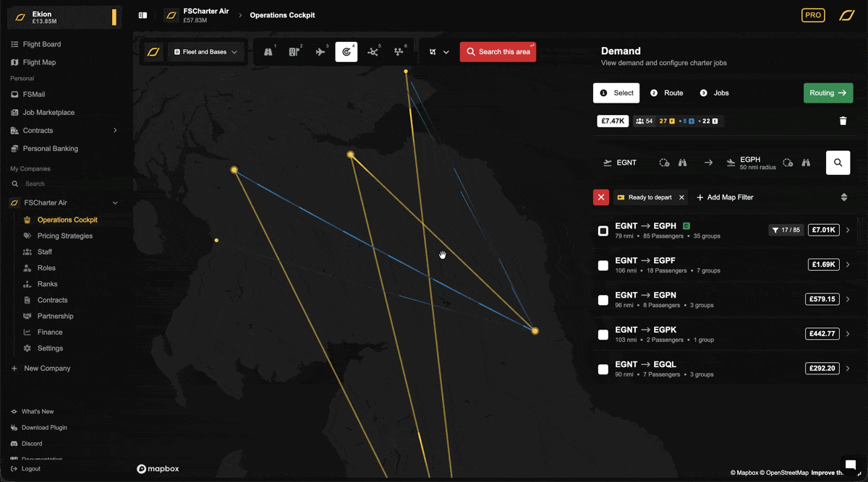Click the white demand search magnifier button

pos(838,163)
